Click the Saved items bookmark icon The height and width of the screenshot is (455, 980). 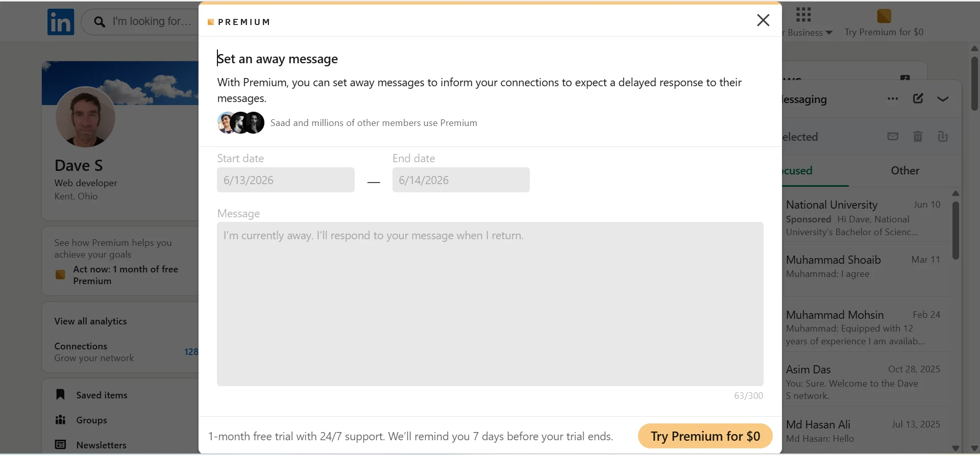[60, 394]
